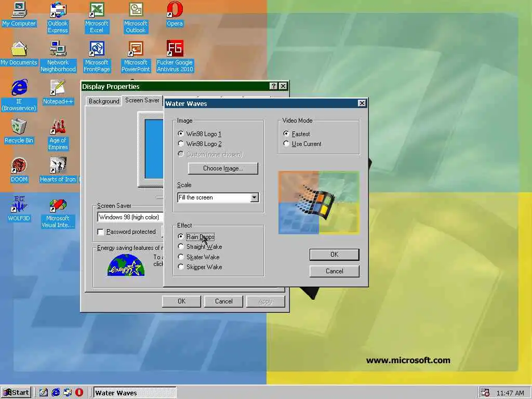Click OK in Display Properties window
This screenshot has width=532, height=399.
tap(181, 301)
